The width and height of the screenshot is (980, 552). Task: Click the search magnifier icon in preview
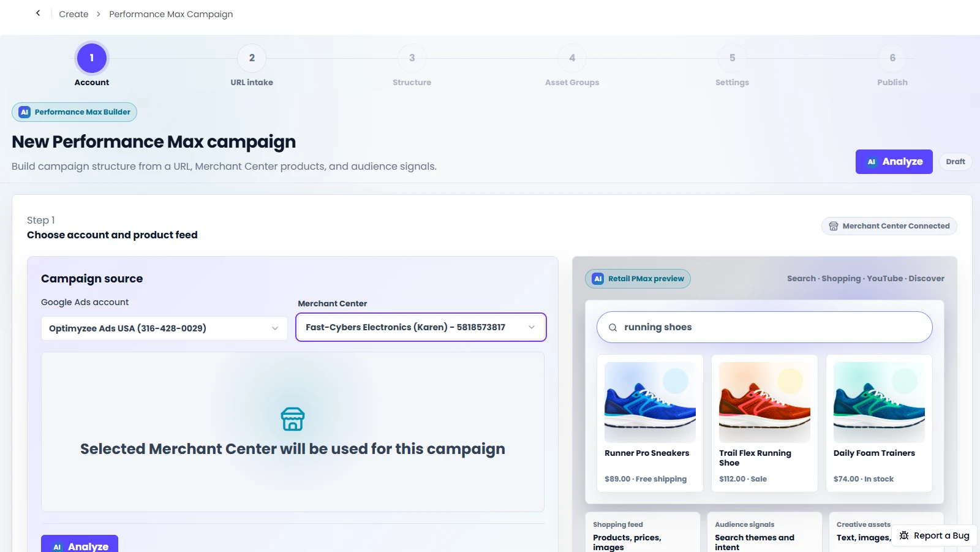[x=612, y=328]
